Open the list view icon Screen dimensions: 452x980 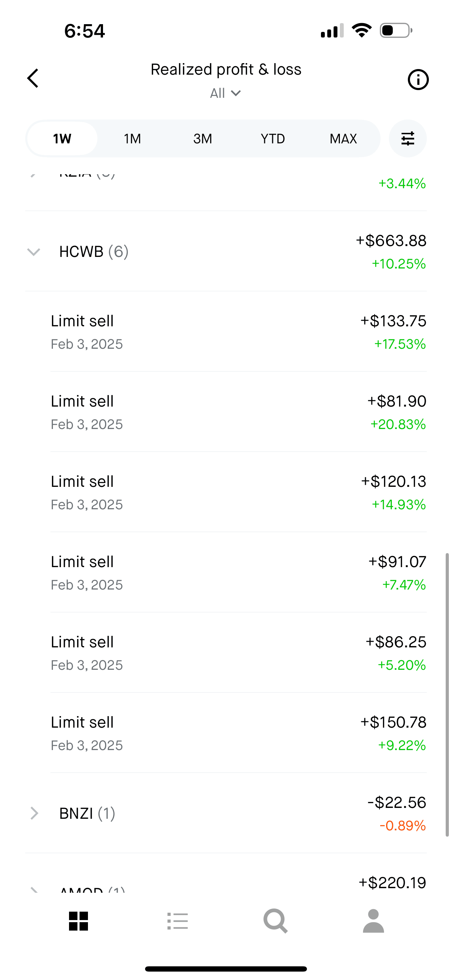(x=177, y=921)
